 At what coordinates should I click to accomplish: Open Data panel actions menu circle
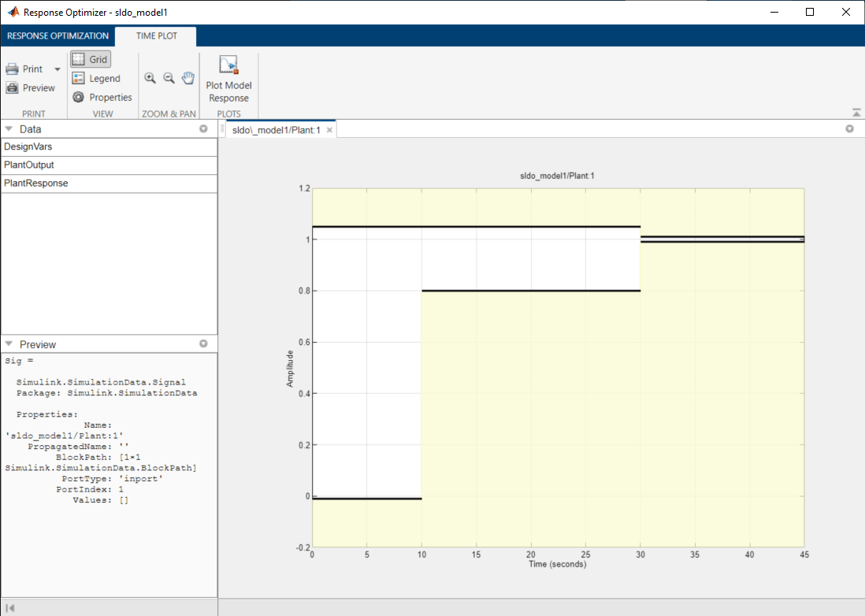[203, 128]
